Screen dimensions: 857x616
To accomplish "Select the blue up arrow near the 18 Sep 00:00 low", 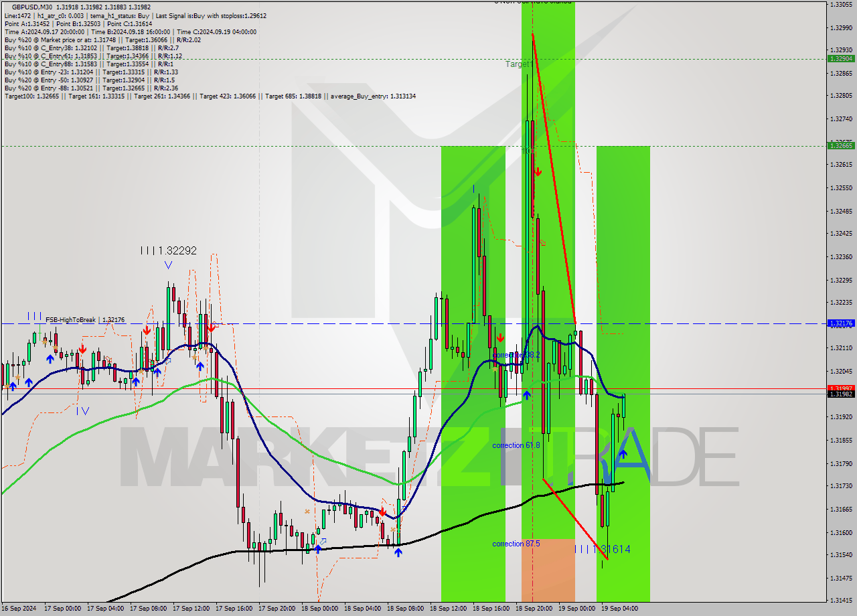I will click(318, 550).
